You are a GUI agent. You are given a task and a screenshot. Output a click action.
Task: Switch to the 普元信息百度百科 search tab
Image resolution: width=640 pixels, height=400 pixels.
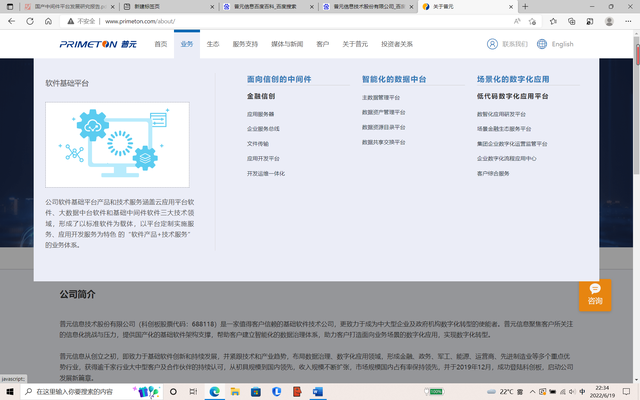(269, 7)
